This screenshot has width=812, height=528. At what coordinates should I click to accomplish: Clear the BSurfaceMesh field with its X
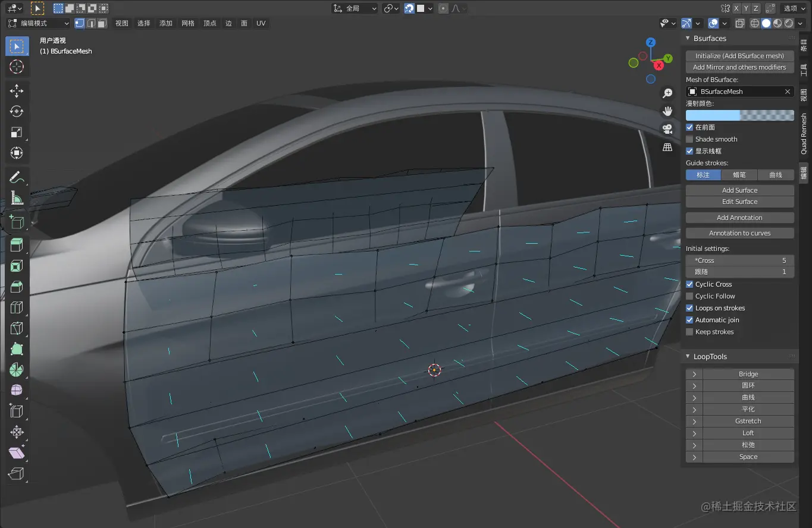[x=787, y=91]
